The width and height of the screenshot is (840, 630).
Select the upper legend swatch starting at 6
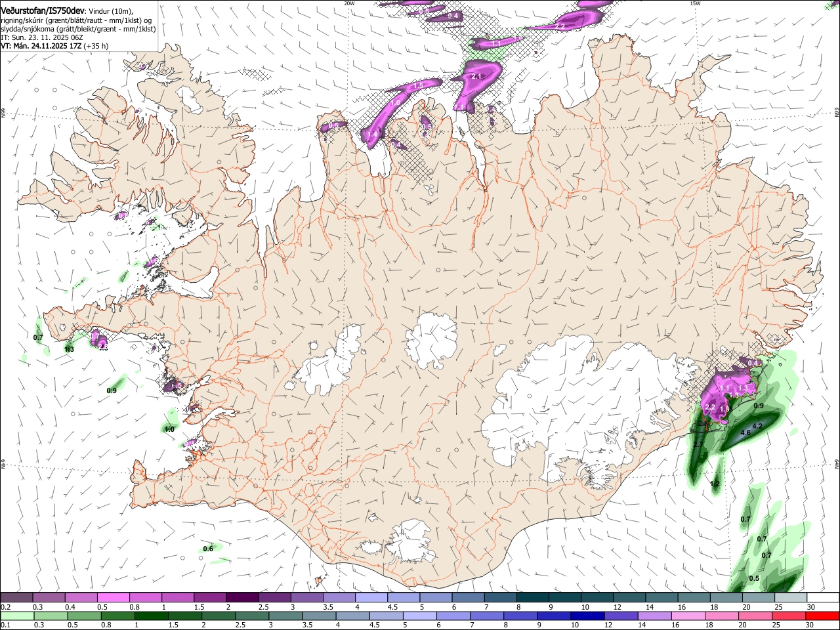point(468,597)
